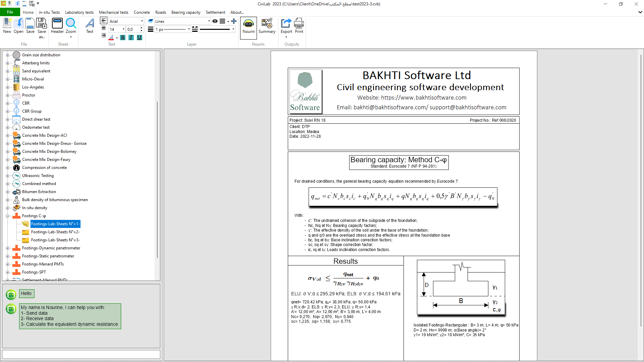644x362 pixels.
Task: Toggle italic text formatting
Action: (x=131, y=38)
